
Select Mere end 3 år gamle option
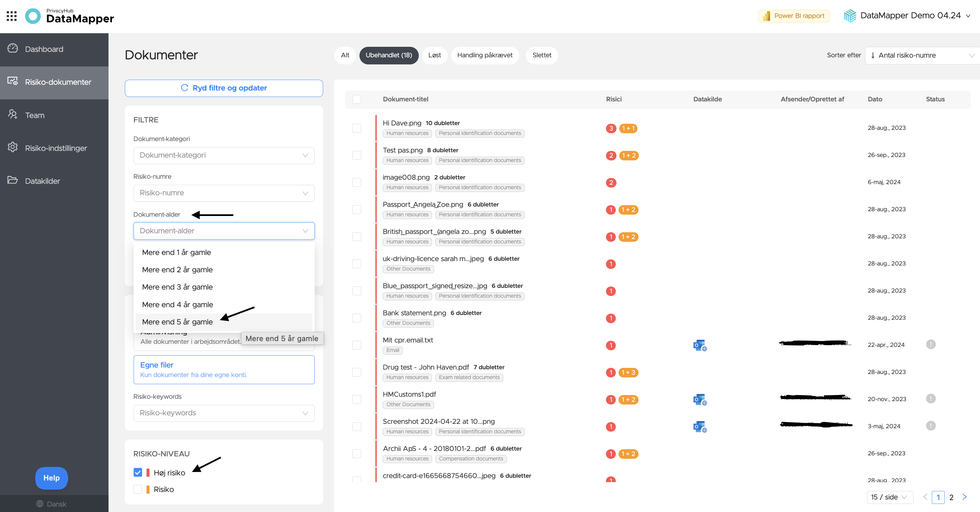(224, 287)
